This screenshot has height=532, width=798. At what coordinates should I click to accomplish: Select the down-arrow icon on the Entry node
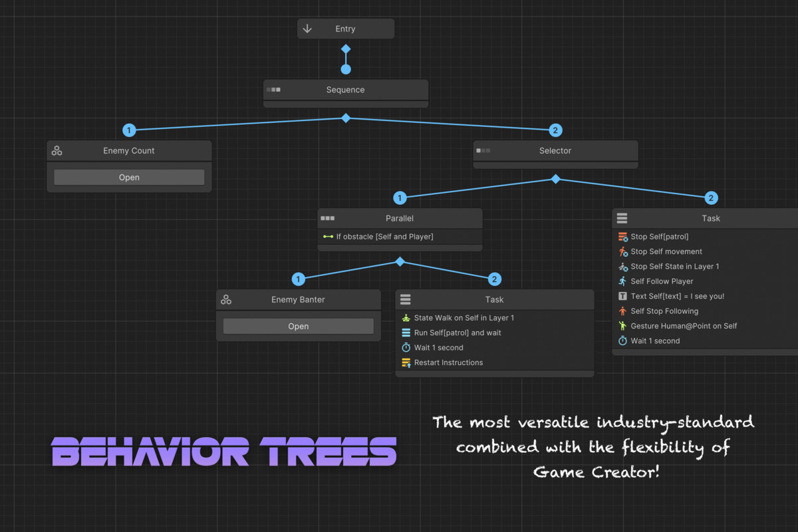tap(307, 29)
